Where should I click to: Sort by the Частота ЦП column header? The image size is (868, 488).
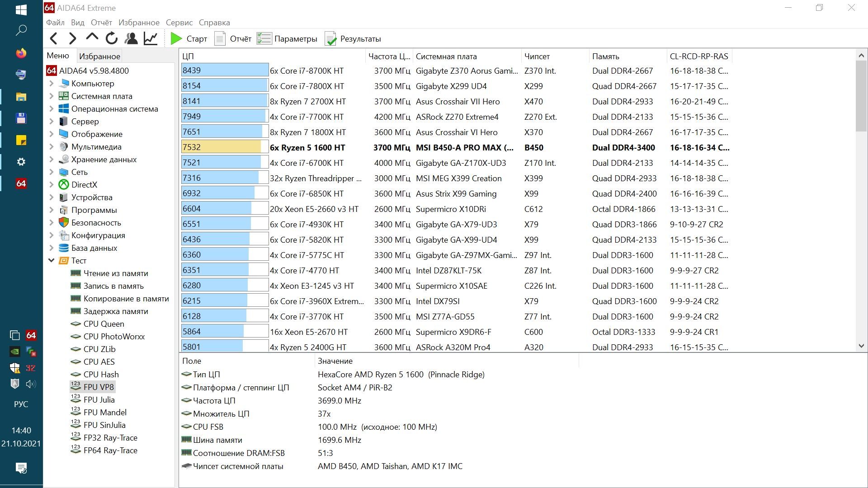[x=389, y=56]
